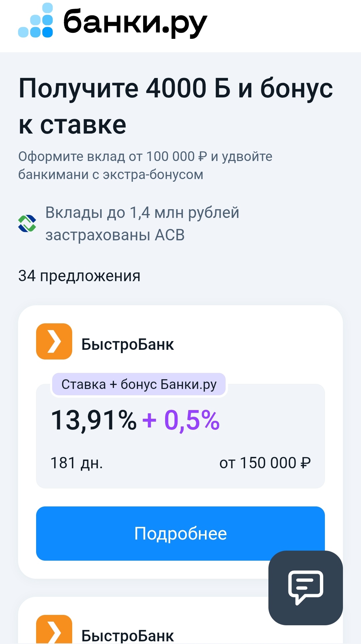This screenshot has width=361, height=644.
Task: Select the first БыстроБанк bank name
Action: coord(127,344)
